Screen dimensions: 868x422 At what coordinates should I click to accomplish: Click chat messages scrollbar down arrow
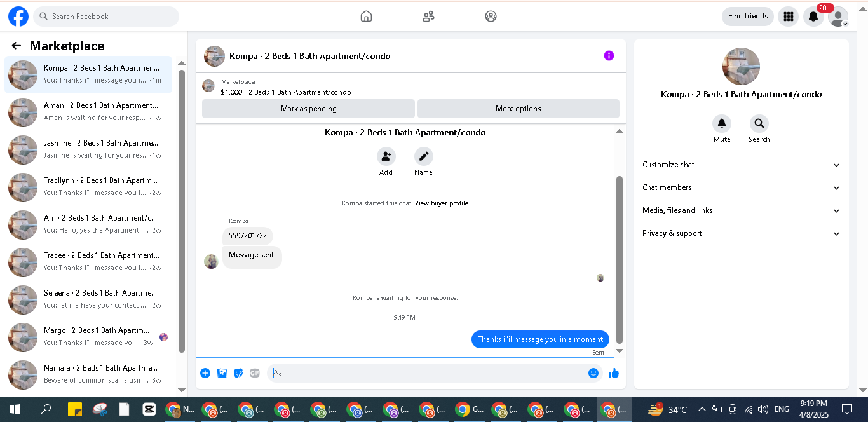(x=620, y=351)
